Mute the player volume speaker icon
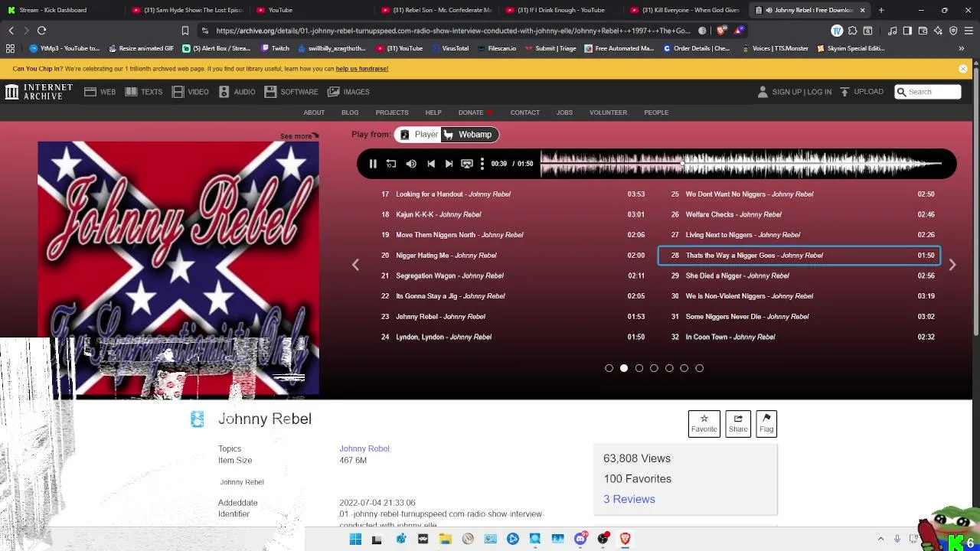Viewport: 980px width, 551px height. pyautogui.click(x=411, y=164)
